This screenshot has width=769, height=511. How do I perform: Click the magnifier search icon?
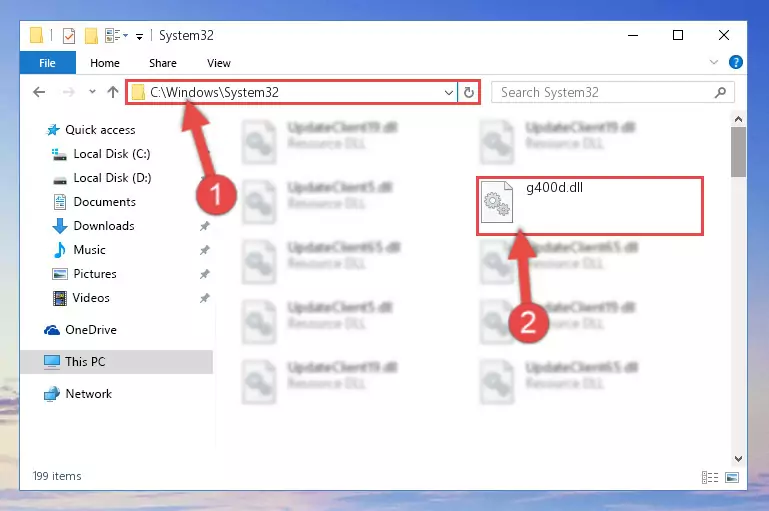coord(720,92)
